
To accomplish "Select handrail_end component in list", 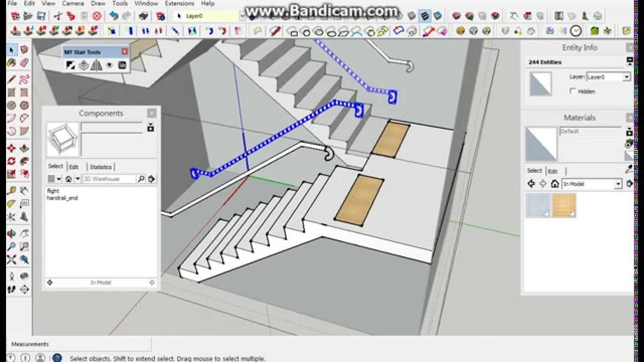I will (62, 198).
